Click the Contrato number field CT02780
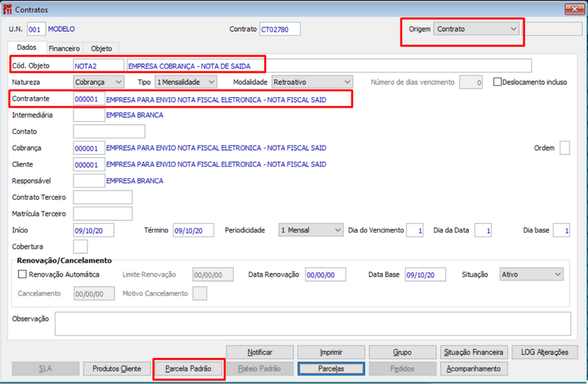Viewport: 588px width, 384px height. pyautogui.click(x=280, y=29)
